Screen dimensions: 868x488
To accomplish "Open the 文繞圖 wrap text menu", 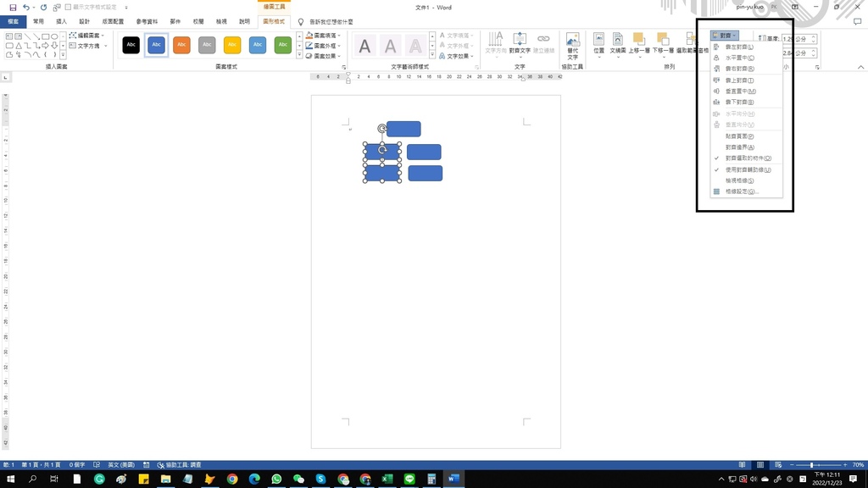I will click(618, 44).
